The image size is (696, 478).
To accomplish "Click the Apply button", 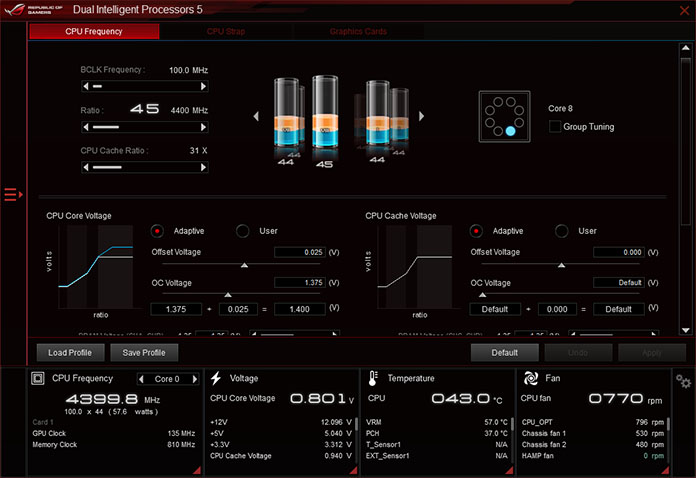I will pyautogui.click(x=652, y=353).
